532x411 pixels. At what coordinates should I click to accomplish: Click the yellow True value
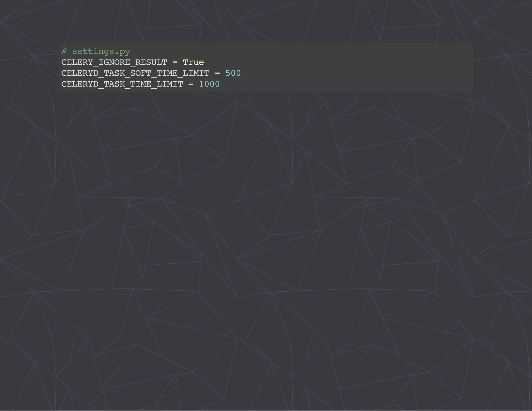tap(193, 62)
